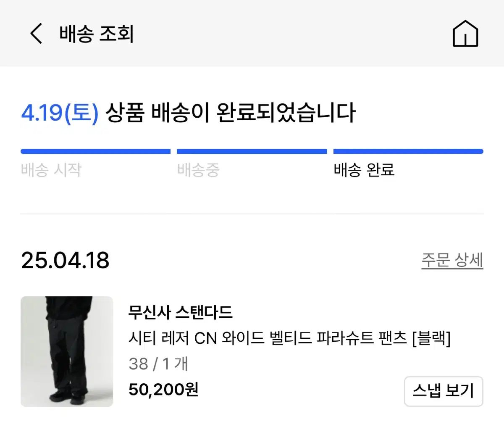Tap the 상품 배송이 완료되었습니다 headline
The width and height of the screenshot is (504, 435).
tap(230, 113)
